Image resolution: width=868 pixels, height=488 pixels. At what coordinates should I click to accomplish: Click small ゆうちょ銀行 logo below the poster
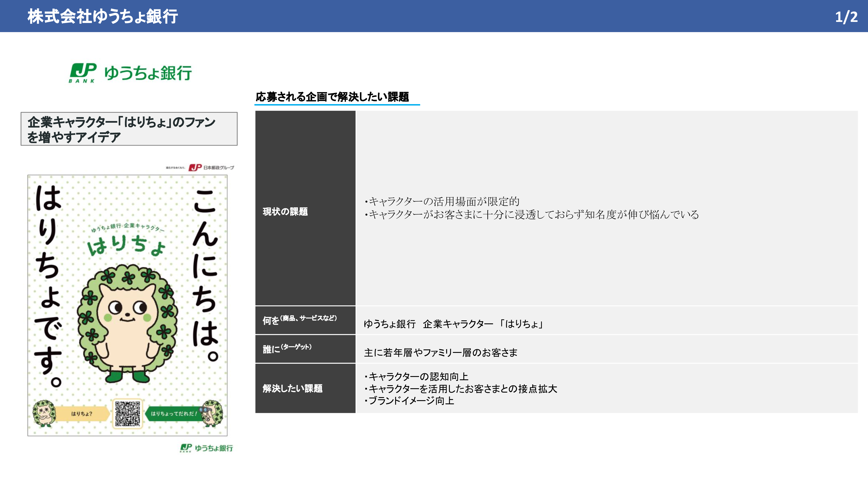pyautogui.click(x=206, y=448)
